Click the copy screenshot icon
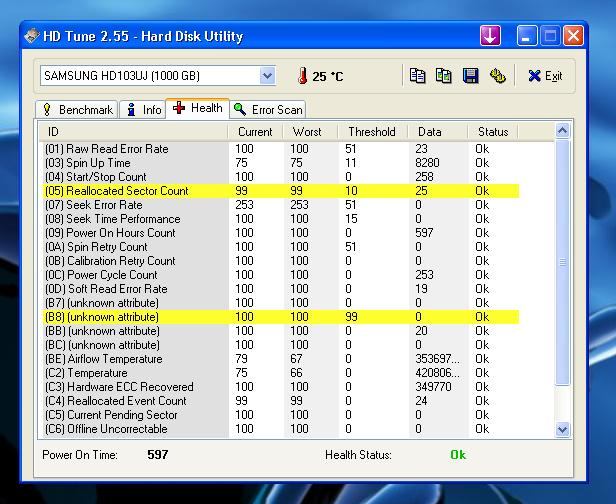This screenshot has height=504, width=616. click(x=444, y=75)
